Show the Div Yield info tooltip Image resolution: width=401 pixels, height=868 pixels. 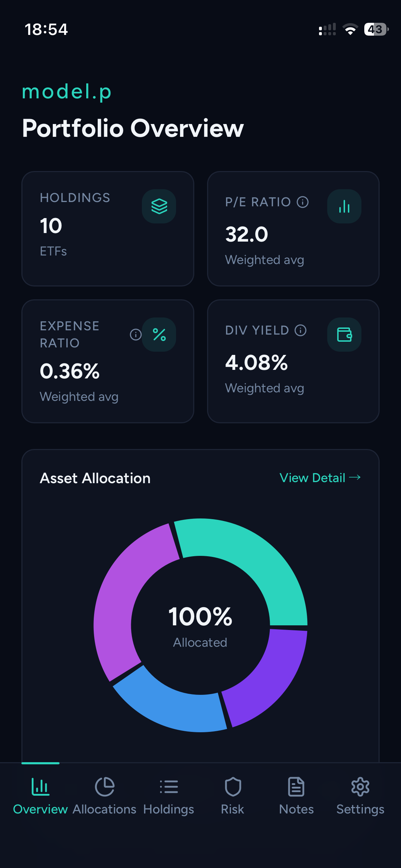point(300,330)
